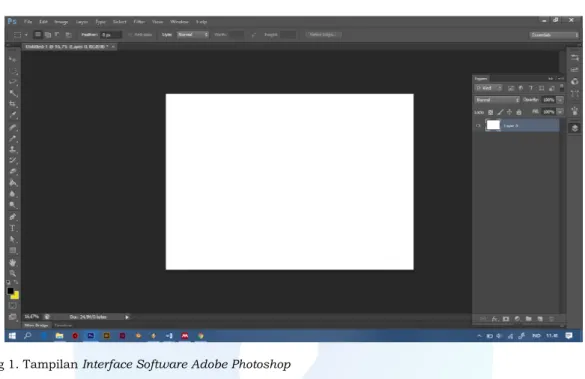Select the Blur tool
The height and width of the screenshot is (379, 585).
(13, 194)
